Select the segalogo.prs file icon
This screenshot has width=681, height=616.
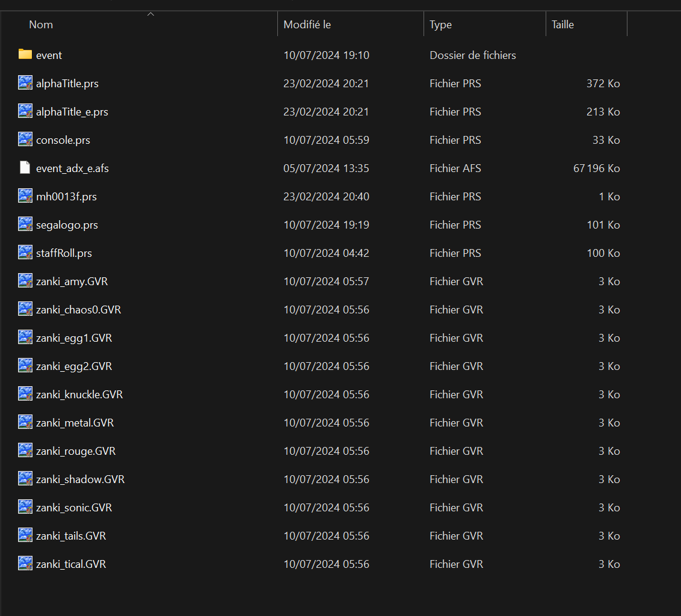(25, 224)
